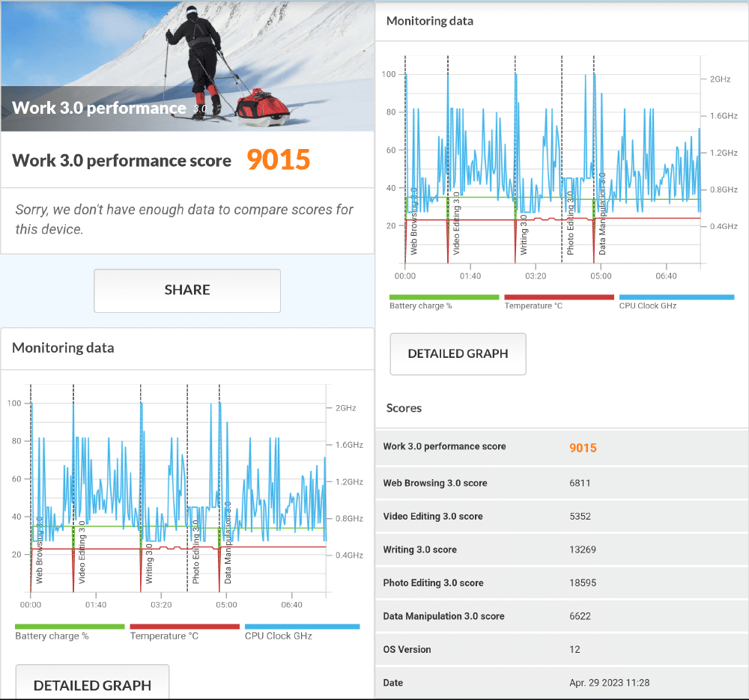The height and width of the screenshot is (700, 749).
Task: Open DETAILED GRAPH in the panel below SHARE
Action: (x=92, y=684)
